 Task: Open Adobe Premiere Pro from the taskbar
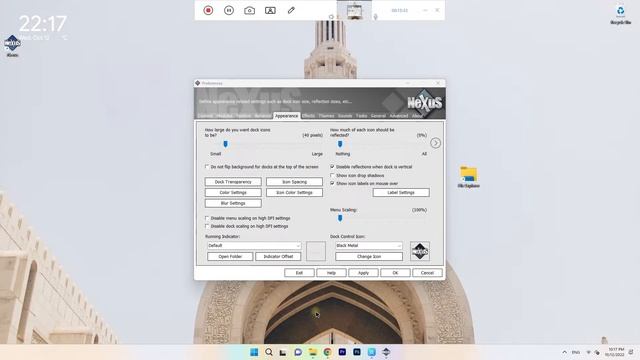tap(342, 352)
